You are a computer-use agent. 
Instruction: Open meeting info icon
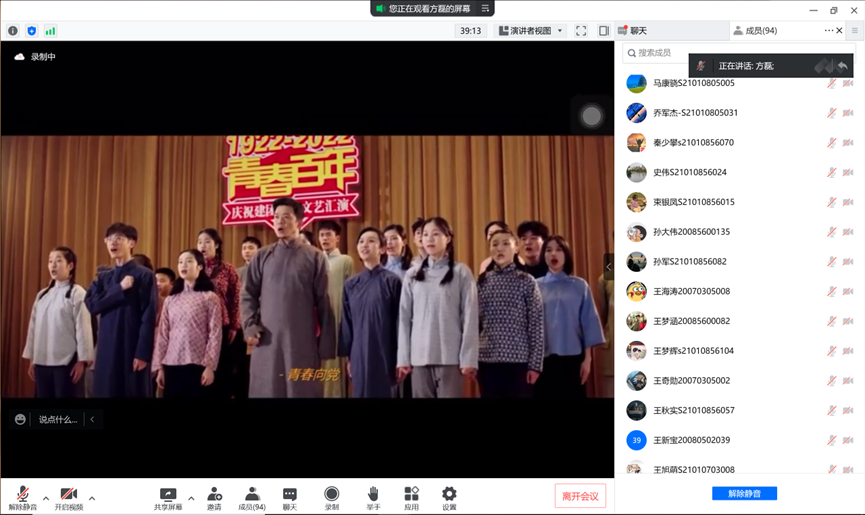[x=13, y=31]
